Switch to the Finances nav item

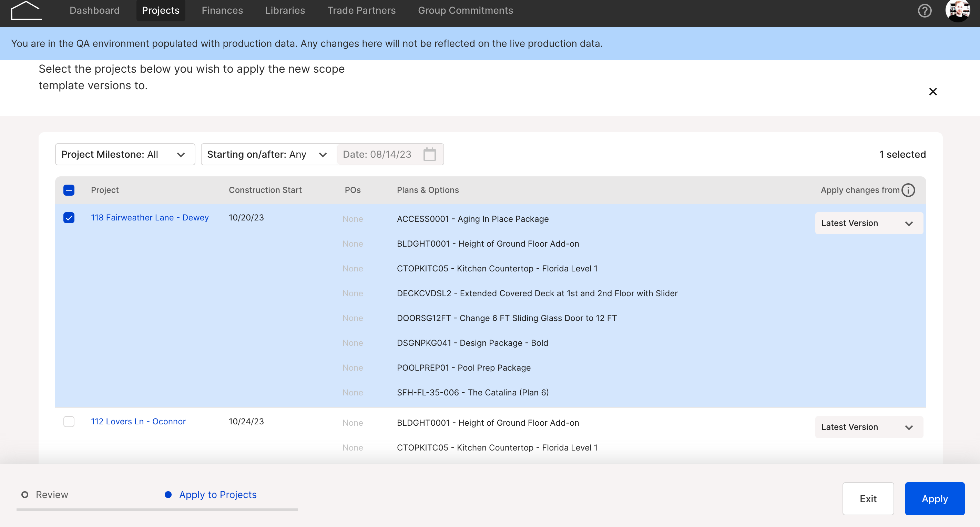click(x=222, y=11)
